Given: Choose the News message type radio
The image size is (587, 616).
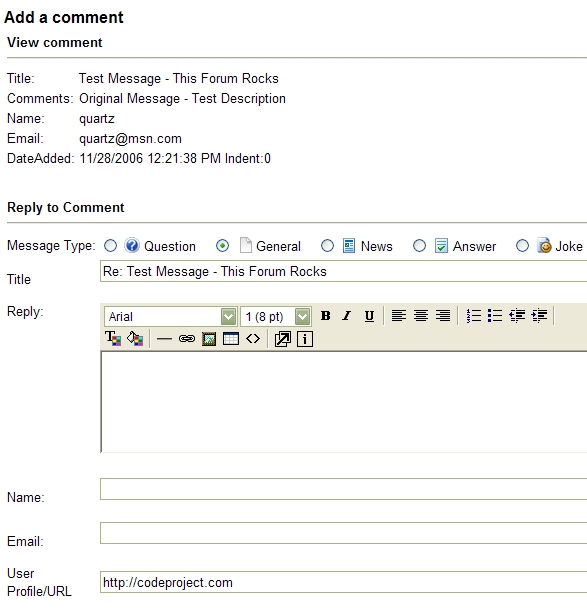Looking at the screenshot, I should tap(327, 246).
